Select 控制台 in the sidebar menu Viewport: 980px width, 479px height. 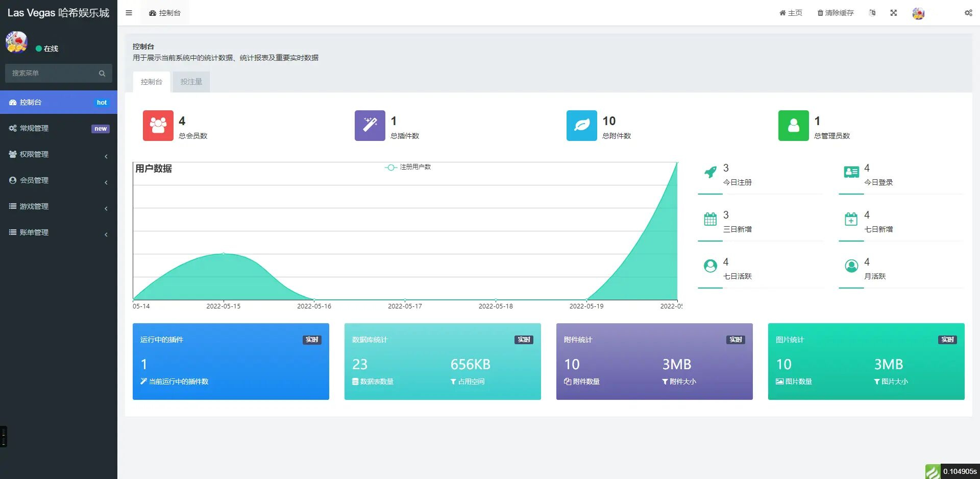(59, 102)
